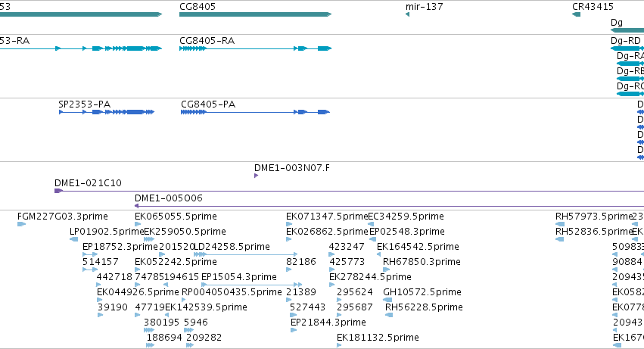Click the EK164542.5prime EST label
The image size is (644, 349).
(418, 247)
